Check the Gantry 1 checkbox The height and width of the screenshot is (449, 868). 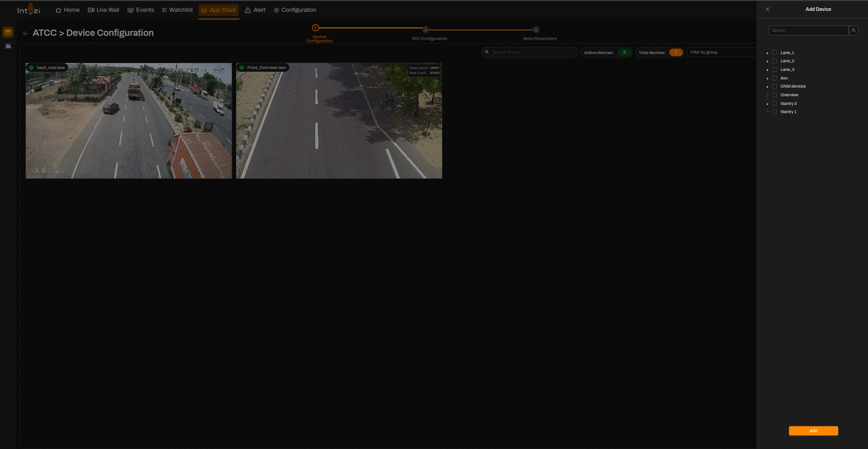(775, 112)
